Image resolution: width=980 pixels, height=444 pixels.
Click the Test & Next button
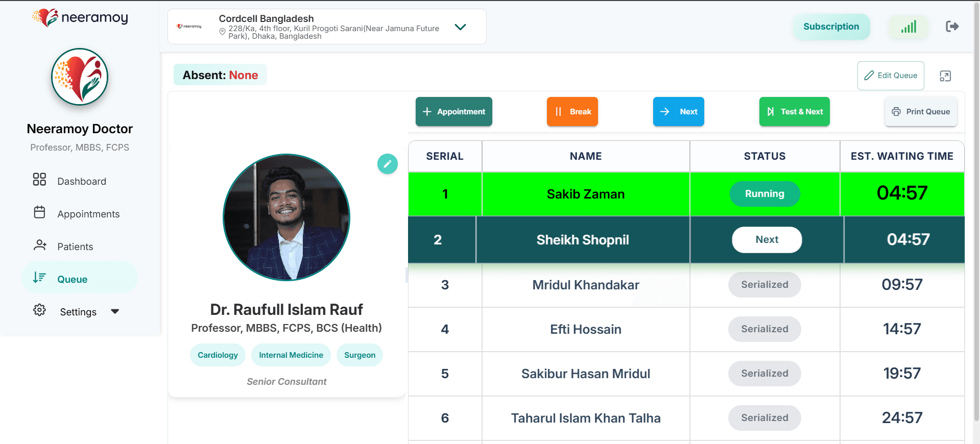click(794, 112)
